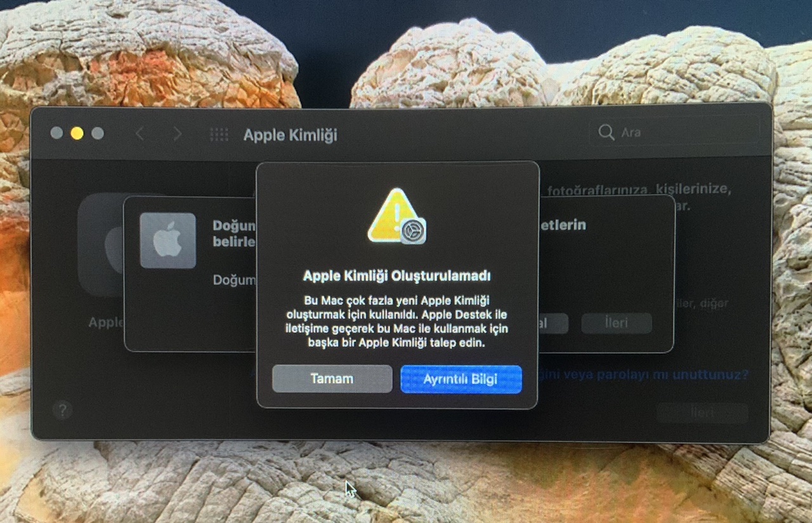The width and height of the screenshot is (812, 523).
Task: Click the Tamam button in the alert
Action: 332,379
